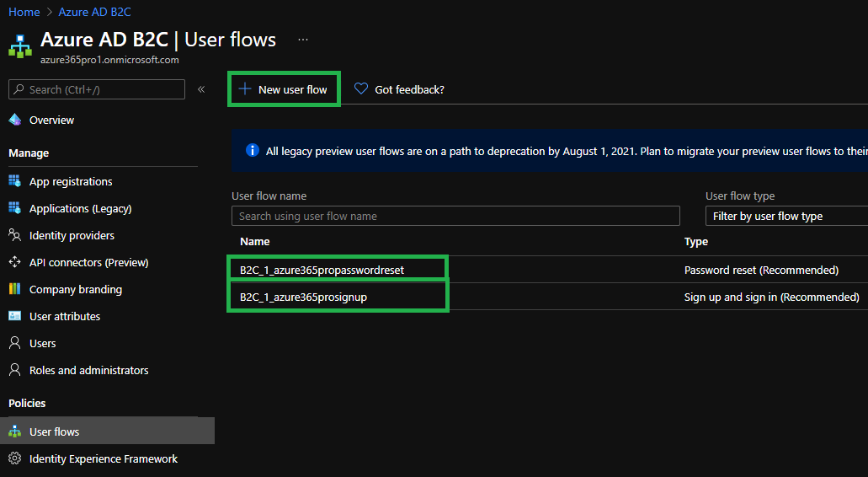Click the heart feedback icon
The image size is (868, 477).
pyautogui.click(x=361, y=88)
